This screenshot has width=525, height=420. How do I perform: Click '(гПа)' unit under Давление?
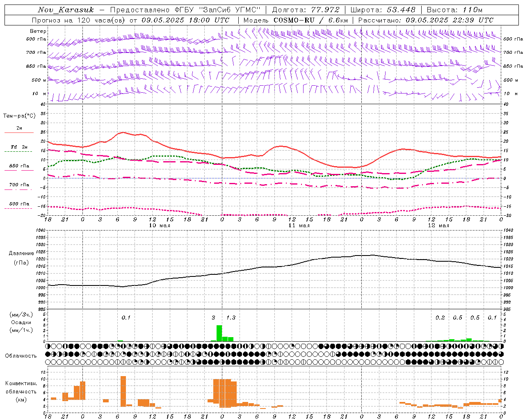pyautogui.click(x=21, y=262)
